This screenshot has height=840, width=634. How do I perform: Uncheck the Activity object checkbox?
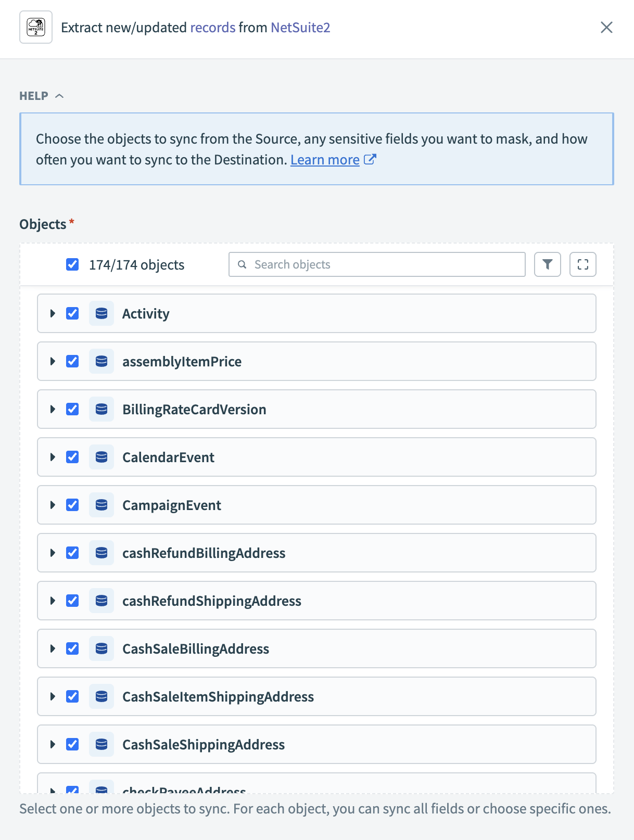[x=72, y=313]
